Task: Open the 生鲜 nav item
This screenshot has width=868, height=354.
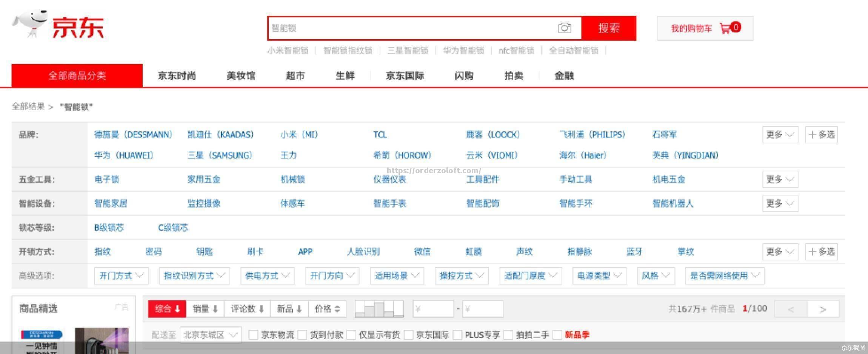Action: (345, 75)
